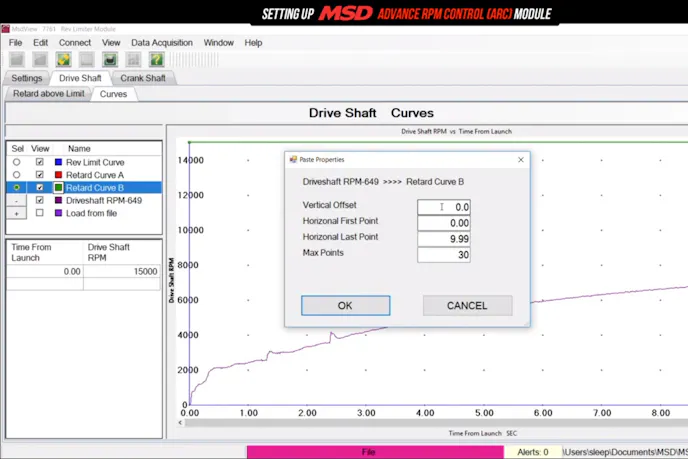Select the Rev Limit Curve radio button
688x459 pixels.
16,162
